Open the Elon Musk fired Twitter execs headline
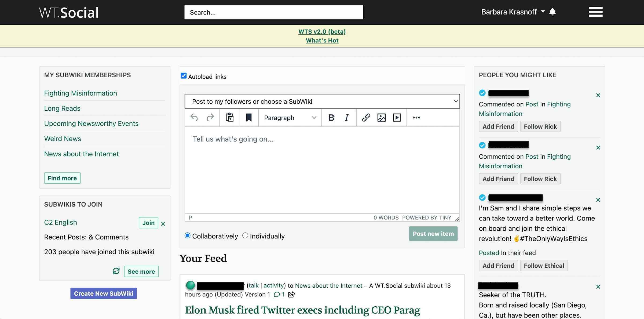The width and height of the screenshot is (644, 319). 302,310
